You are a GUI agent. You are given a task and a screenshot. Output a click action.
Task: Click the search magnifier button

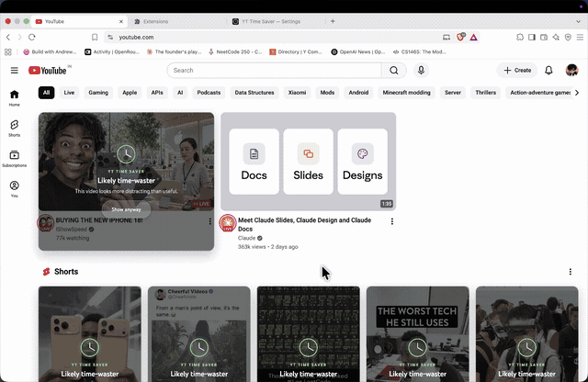pyautogui.click(x=394, y=70)
